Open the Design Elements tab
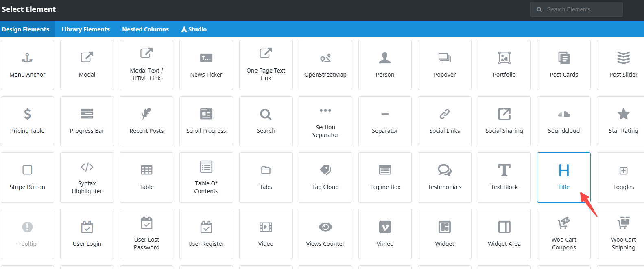 click(x=26, y=29)
